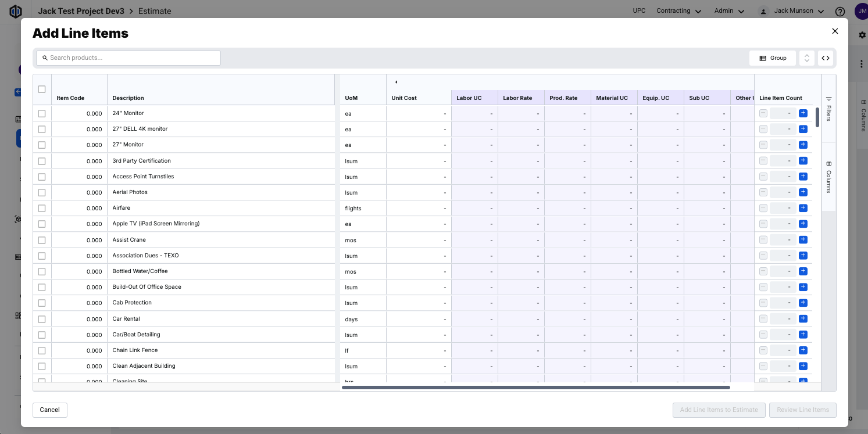The width and height of the screenshot is (868, 434).
Task: Increment the Airfare line item count
Action: point(803,208)
